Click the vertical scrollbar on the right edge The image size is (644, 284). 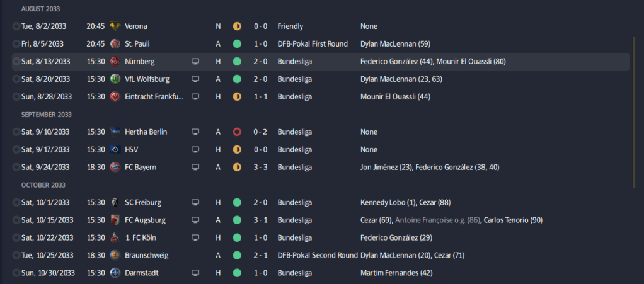pyautogui.click(x=634, y=113)
